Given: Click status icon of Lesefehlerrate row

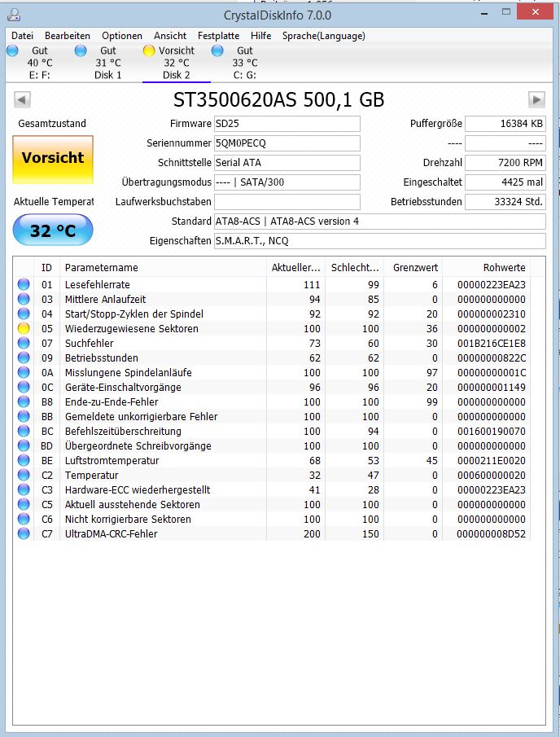Looking at the screenshot, I should tap(24, 284).
